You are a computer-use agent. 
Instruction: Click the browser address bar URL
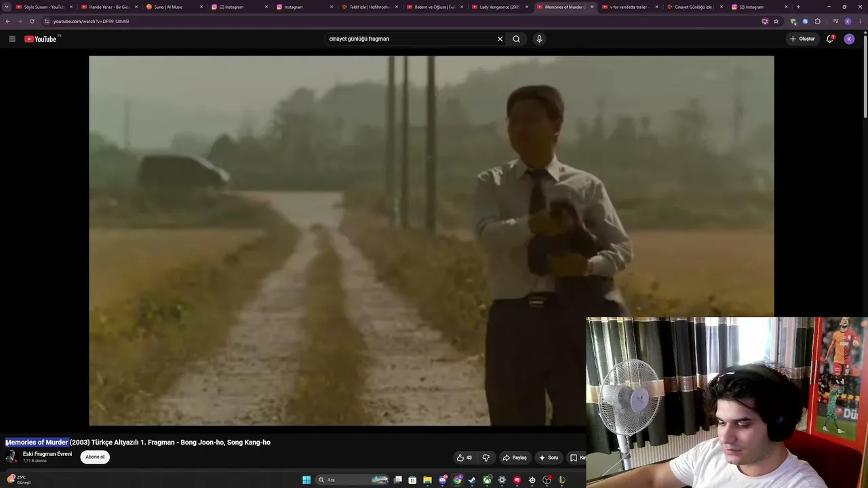(91, 21)
